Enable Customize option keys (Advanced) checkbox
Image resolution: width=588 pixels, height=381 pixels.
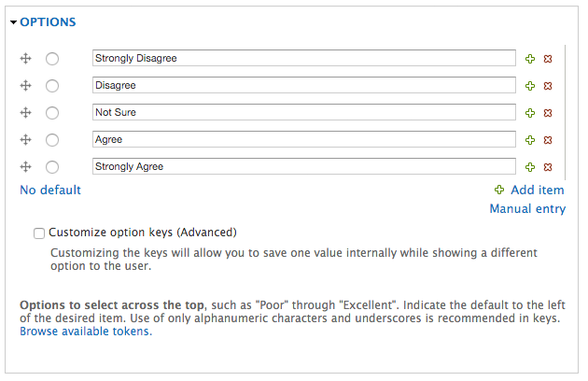pos(39,233)
